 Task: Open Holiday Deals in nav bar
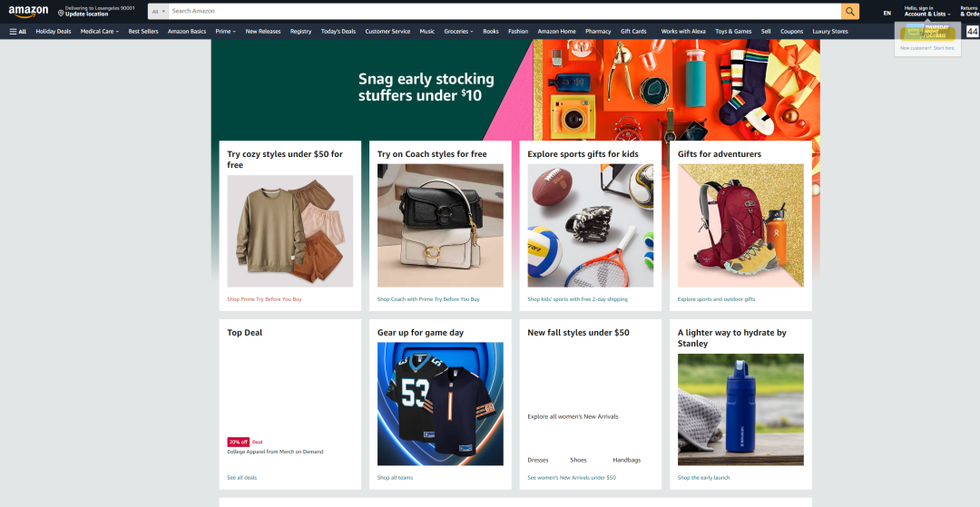[x=54, y=31]
